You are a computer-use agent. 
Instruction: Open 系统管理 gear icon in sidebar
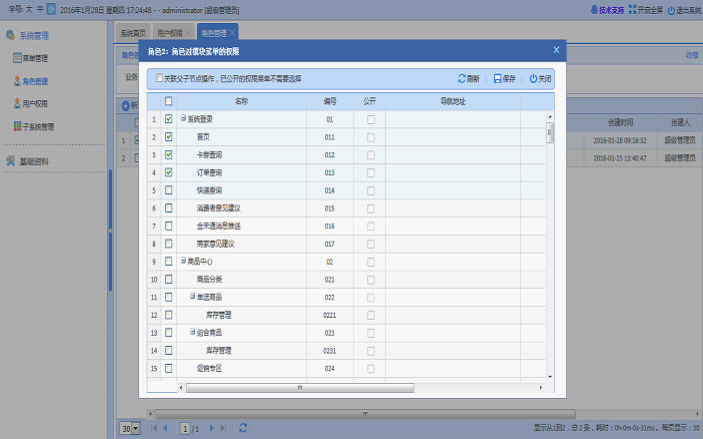point(10,35)
